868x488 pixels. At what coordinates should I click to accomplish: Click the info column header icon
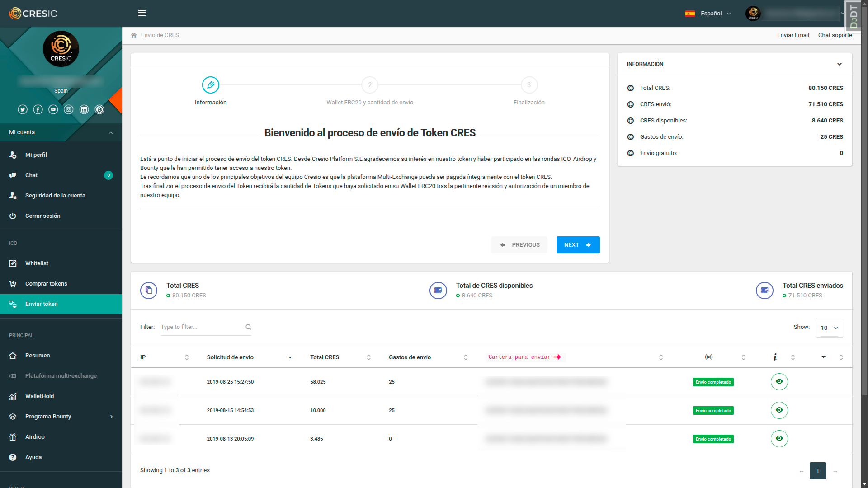[775, 357]
